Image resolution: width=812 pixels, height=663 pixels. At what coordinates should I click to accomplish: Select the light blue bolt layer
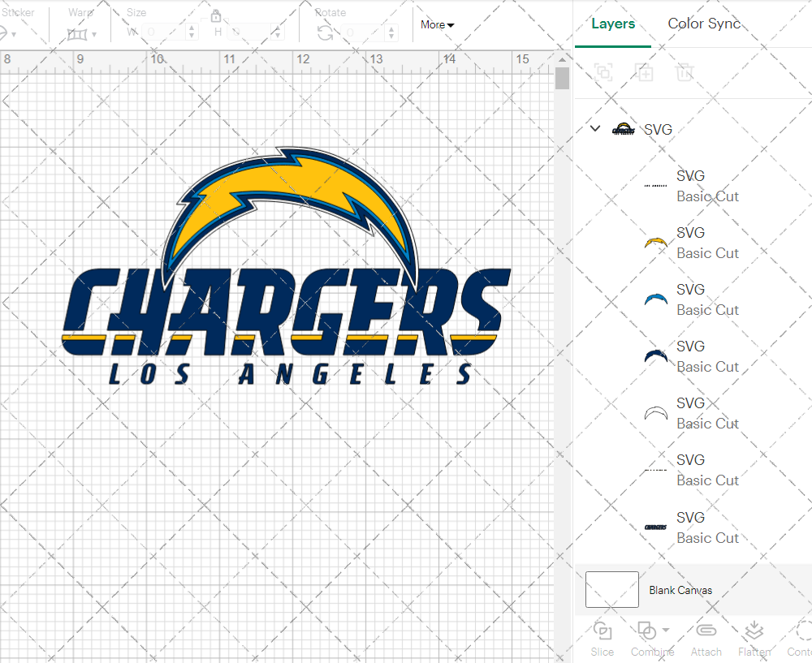(693, 299)
